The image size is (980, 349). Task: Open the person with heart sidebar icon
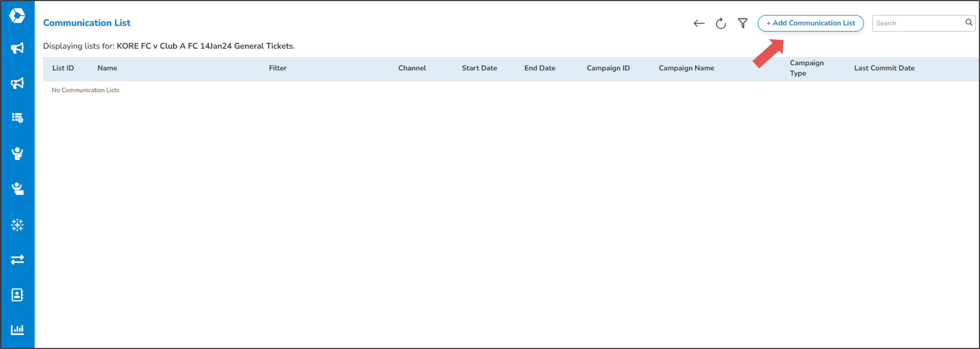coord(17,153)
